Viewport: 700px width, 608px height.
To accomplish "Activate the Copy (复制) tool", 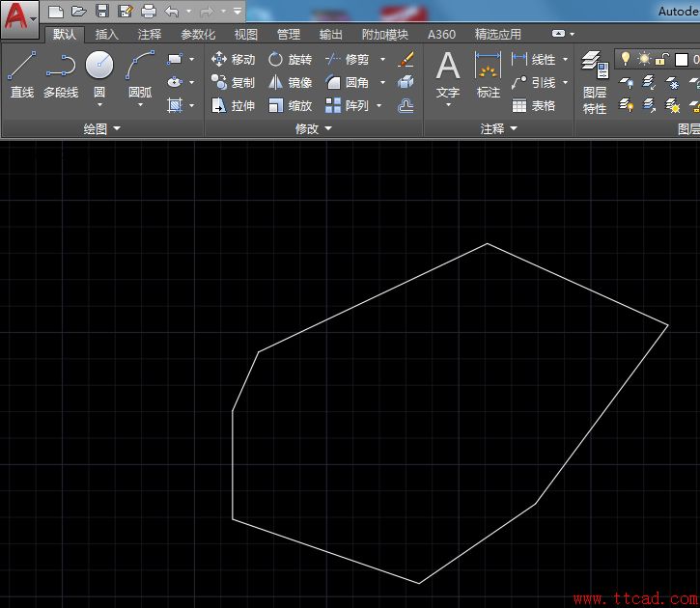I will pos(233,82).
